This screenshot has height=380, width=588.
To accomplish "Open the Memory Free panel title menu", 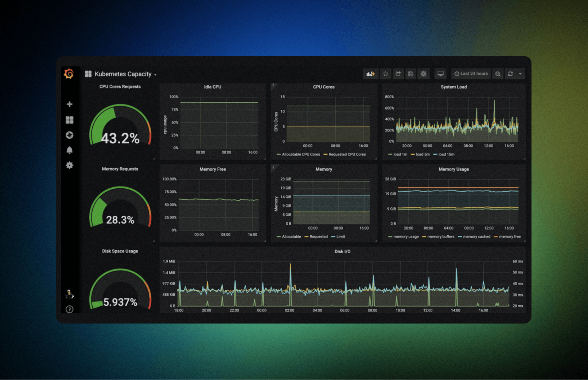I will click(x=213, y=169).
